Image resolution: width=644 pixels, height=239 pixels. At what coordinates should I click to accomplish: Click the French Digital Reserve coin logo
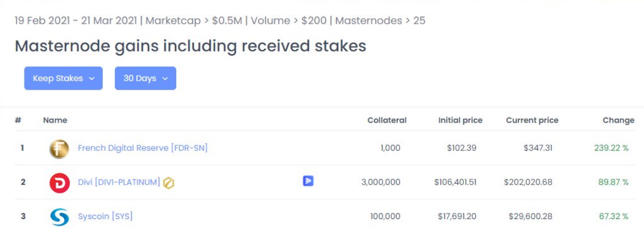[x=59, y=149]
